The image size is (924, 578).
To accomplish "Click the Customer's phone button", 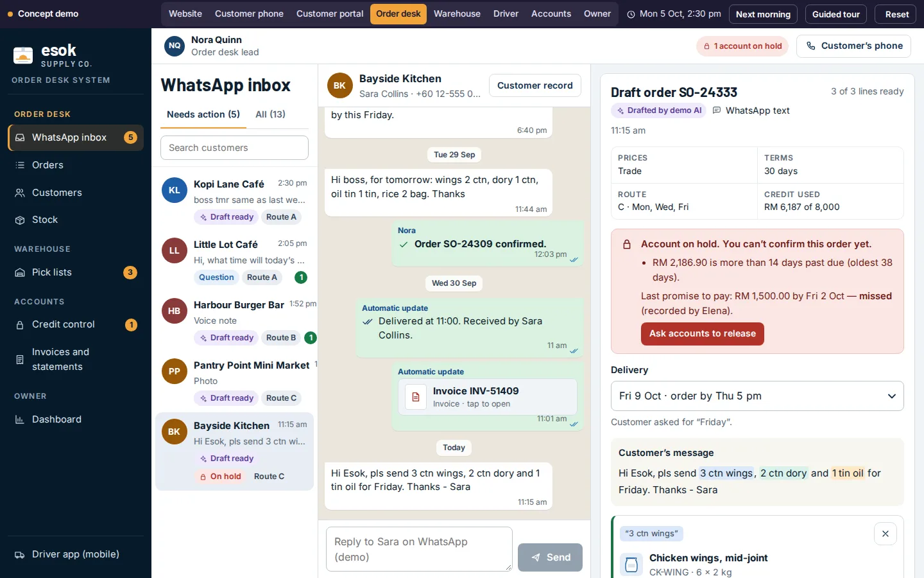I will point(853,46).
